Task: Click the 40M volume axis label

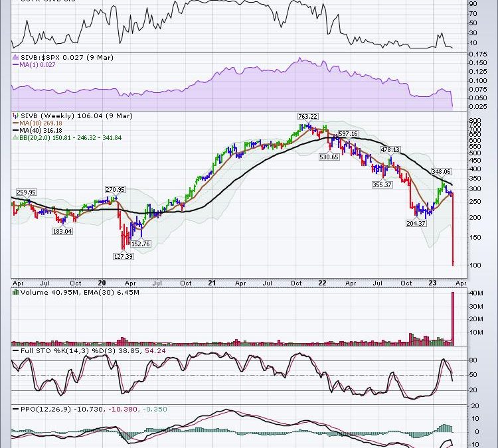Action: tap(476, 293)
